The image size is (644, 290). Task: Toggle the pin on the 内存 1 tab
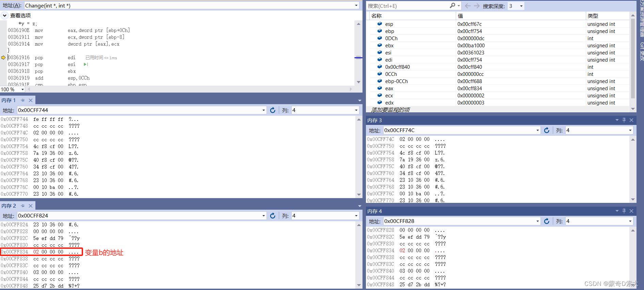23,100
